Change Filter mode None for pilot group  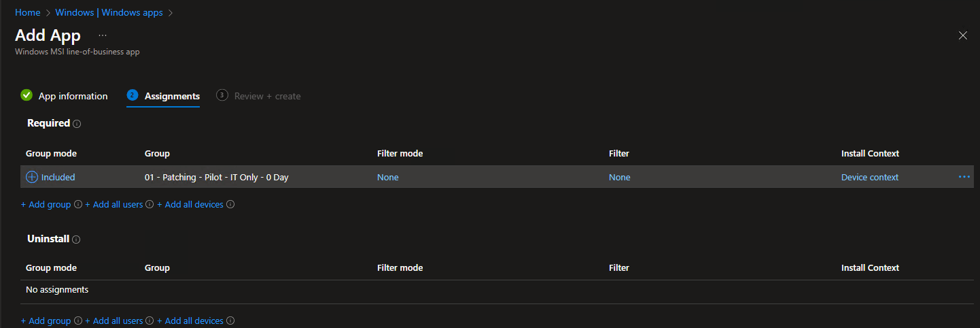coord(388,177)
